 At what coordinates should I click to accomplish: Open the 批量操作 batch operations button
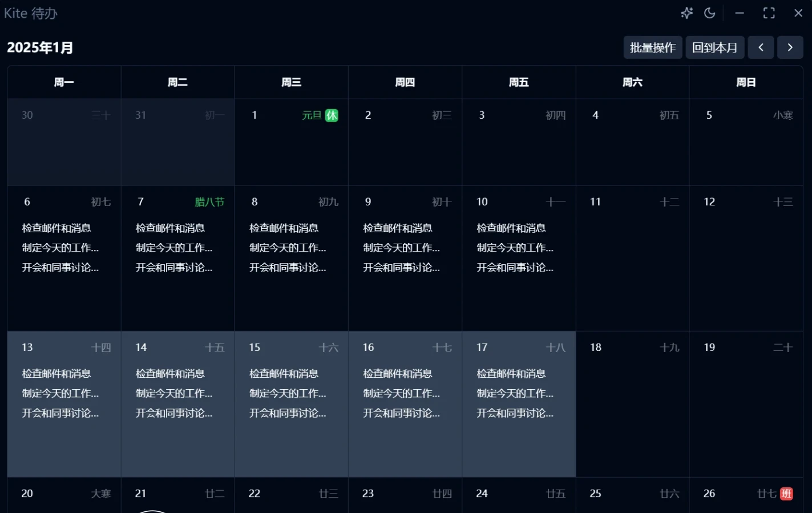click(x=652, y=47)
